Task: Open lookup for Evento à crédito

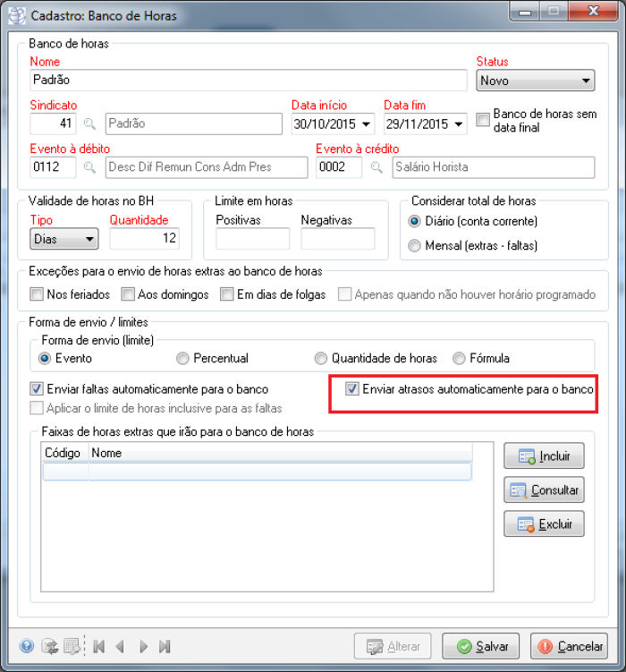Action: click(376, 166)
